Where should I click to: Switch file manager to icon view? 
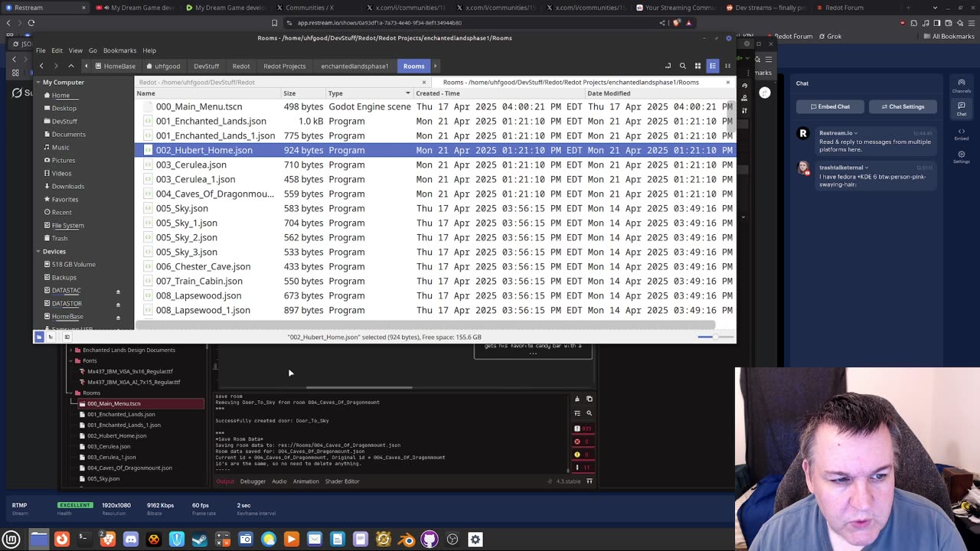click(x=697, y=66)
